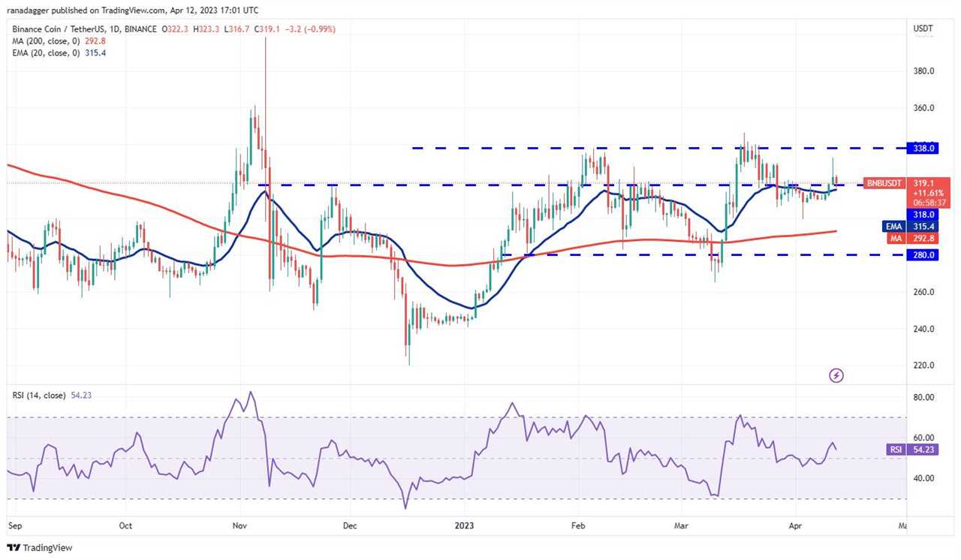Click the RSI 80.00 scale value
Viewport: 961px width, 560px height.
click(x=923, y=397)
